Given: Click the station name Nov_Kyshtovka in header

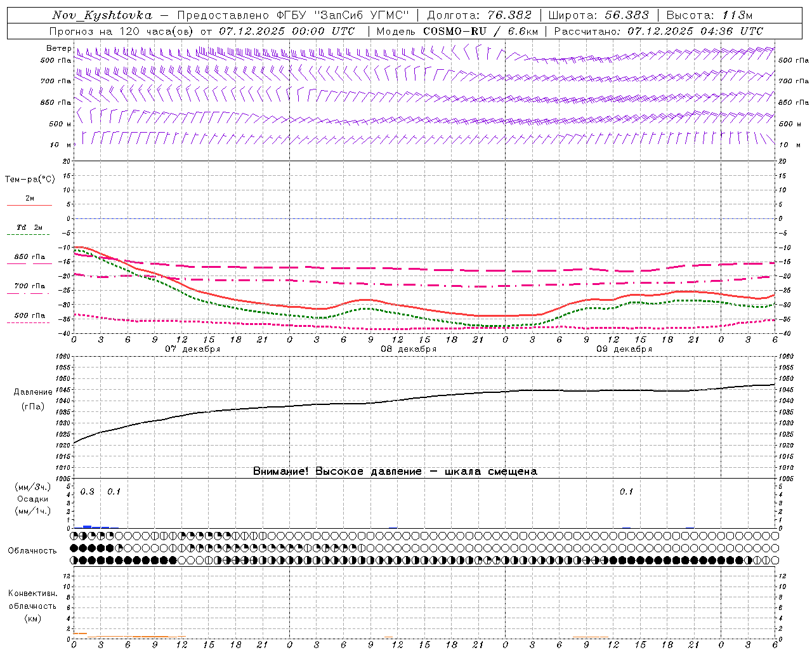Looking at the screenshot, I should (x=102, y=16).
